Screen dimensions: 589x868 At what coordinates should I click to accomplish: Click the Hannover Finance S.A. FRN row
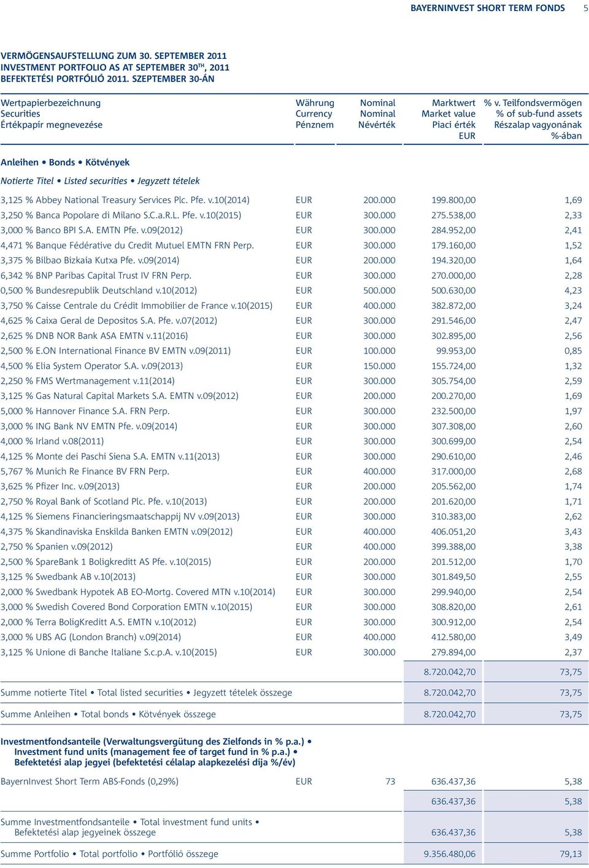[291, 411]
